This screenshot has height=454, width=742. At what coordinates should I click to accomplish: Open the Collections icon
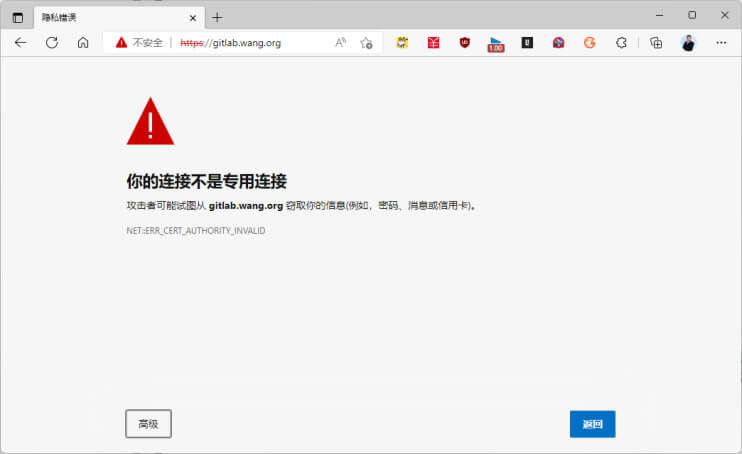click(x=656, y=43)
